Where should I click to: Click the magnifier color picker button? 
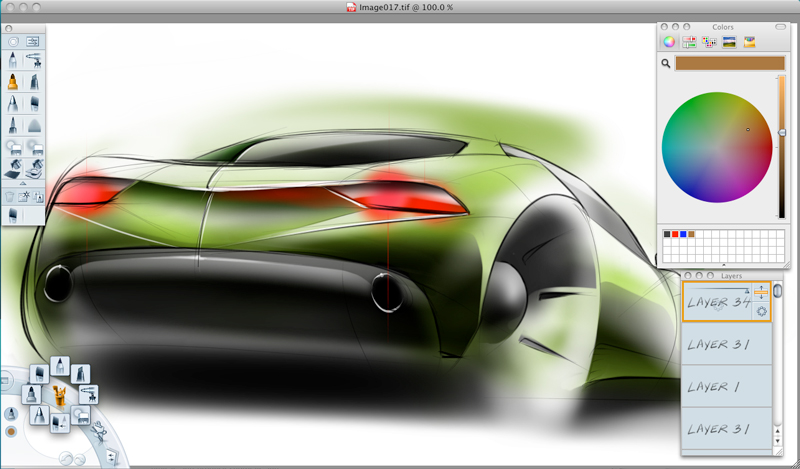[665, 63]
